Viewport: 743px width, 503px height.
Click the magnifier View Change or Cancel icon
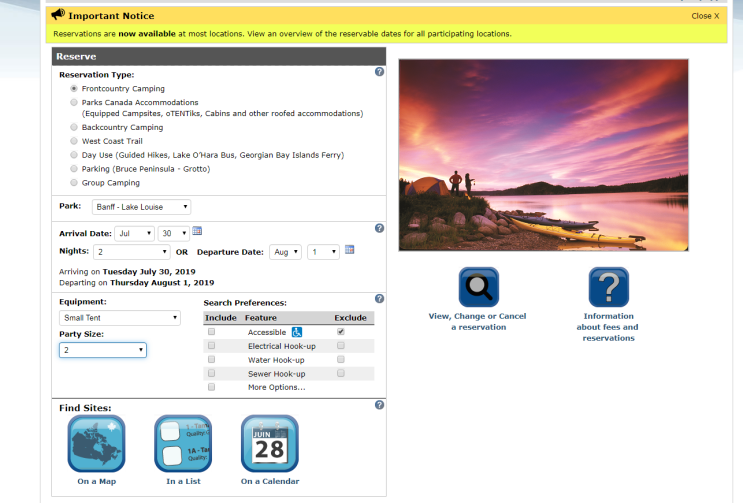click(479, 287)
